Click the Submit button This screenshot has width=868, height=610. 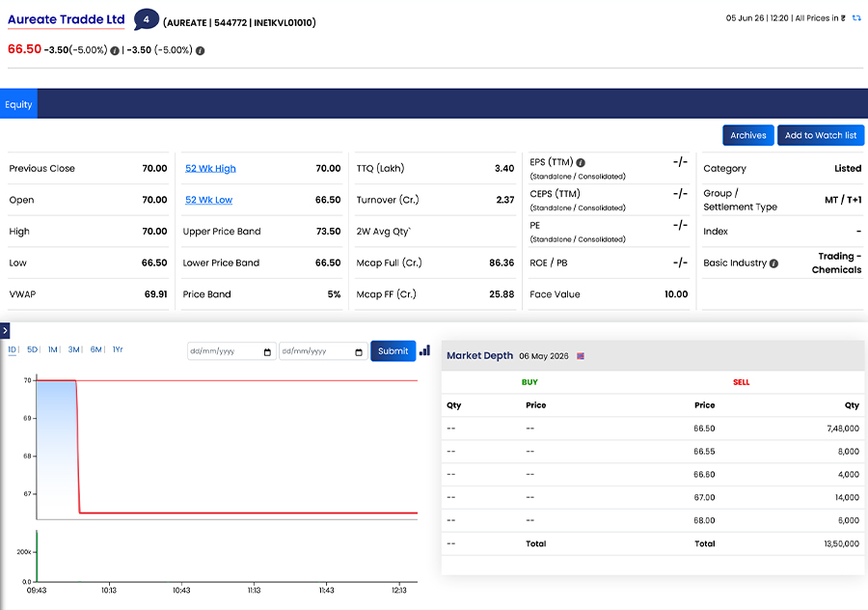point(393,350)
